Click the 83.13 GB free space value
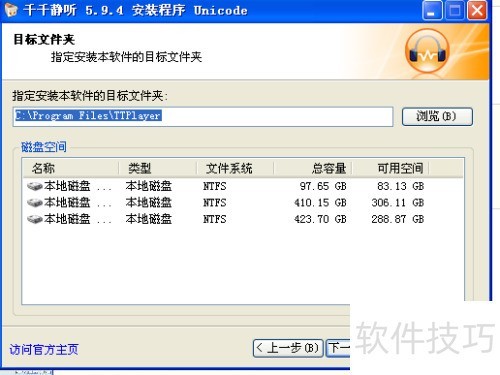Image resolution: width=500 pixels, height=375 pixels. coord(401,186)
